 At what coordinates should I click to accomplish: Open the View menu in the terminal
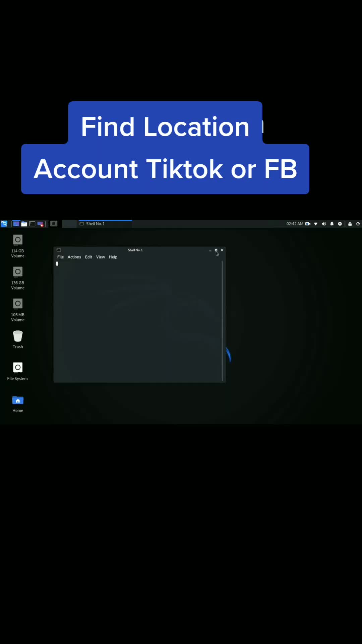tap(101, 257)
